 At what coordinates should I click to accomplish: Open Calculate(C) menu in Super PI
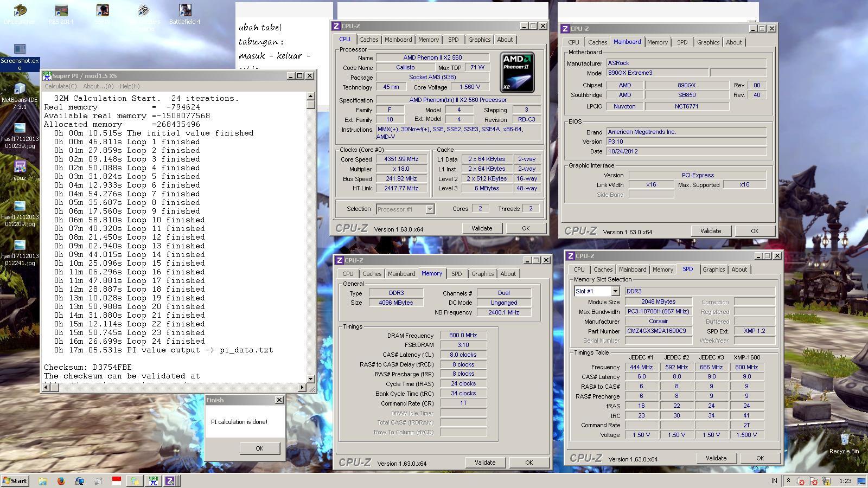[x=61, y=86]
